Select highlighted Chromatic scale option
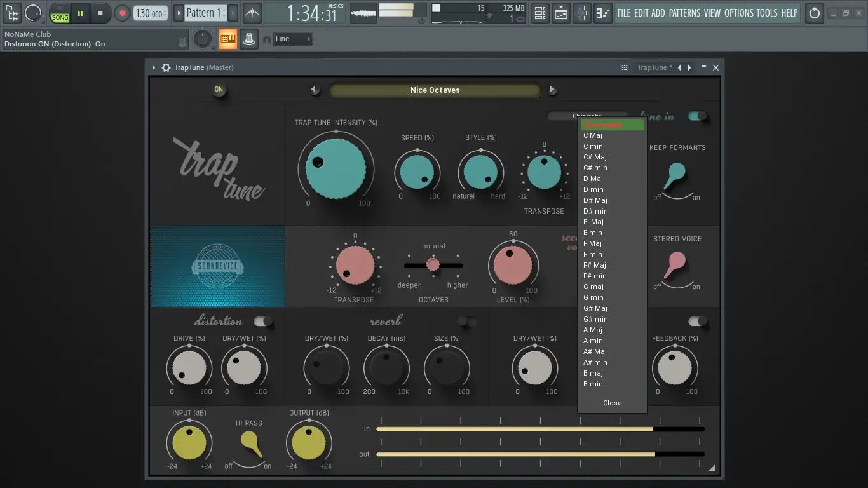 [613, 125]
